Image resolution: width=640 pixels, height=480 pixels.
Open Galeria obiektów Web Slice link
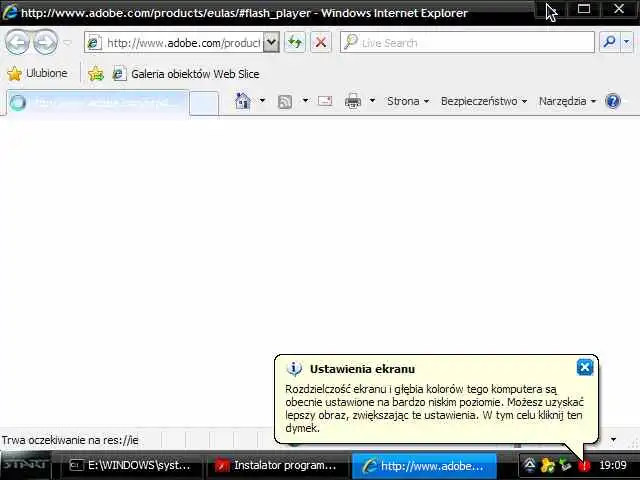pyautogui.click(x=186, y=74)
